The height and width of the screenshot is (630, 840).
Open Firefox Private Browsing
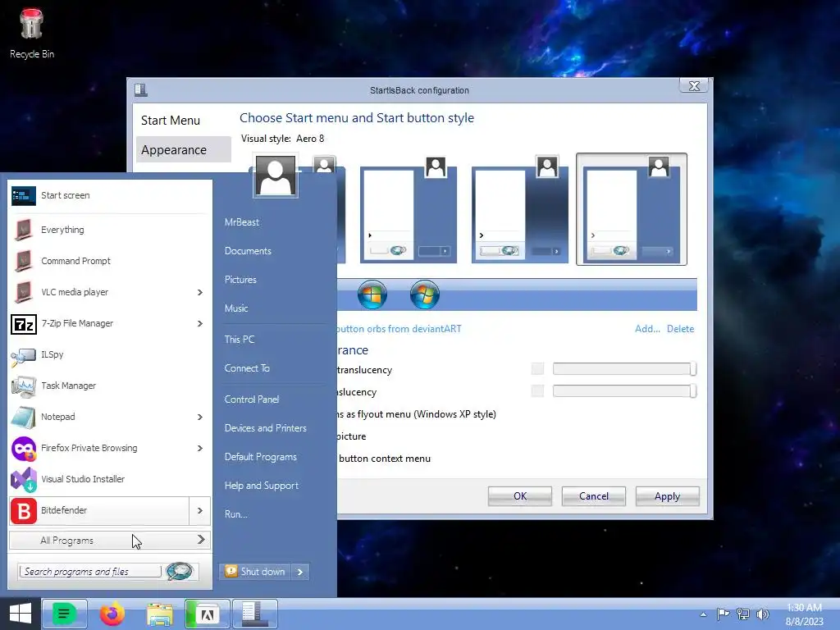click(99, 448)
